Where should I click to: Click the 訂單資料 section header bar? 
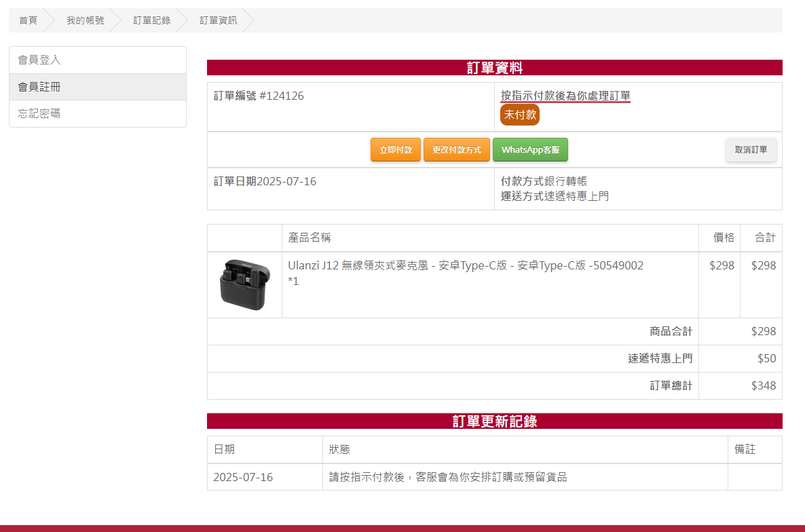point(494,68)
